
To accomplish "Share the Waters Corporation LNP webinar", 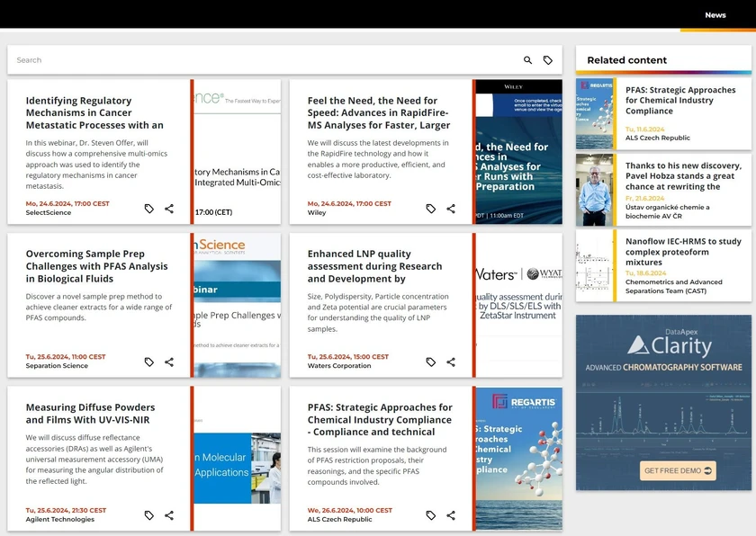I will [x=451, y=362].
